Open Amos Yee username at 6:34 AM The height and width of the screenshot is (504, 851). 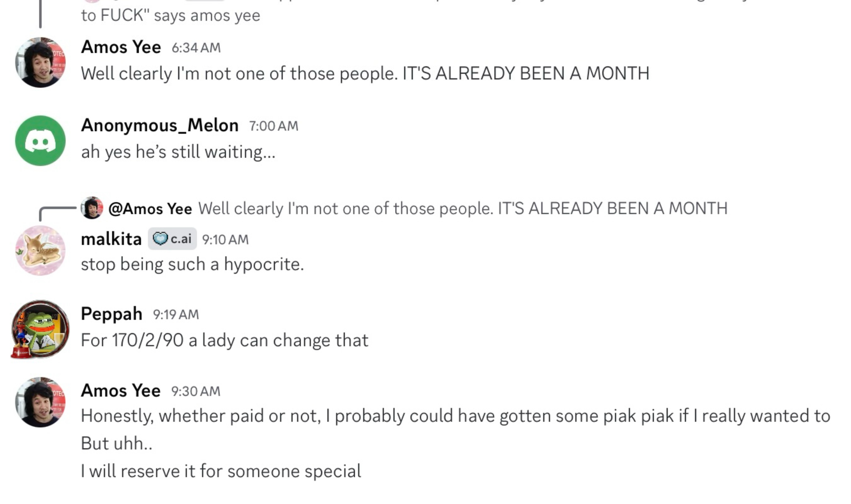[121, 47]
